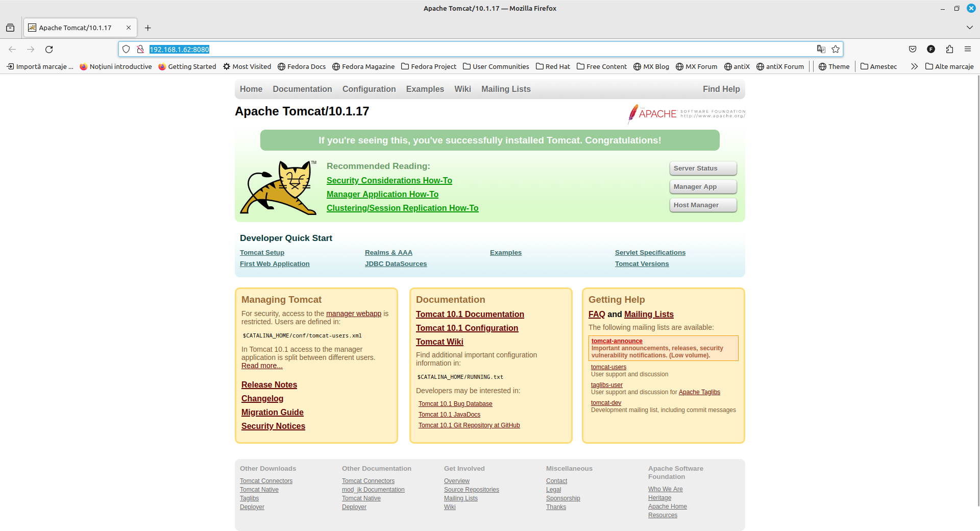This screenshot has width=980, height=531.
Task: Click Importă marcaje bookmark item
Action: (40, 66)
